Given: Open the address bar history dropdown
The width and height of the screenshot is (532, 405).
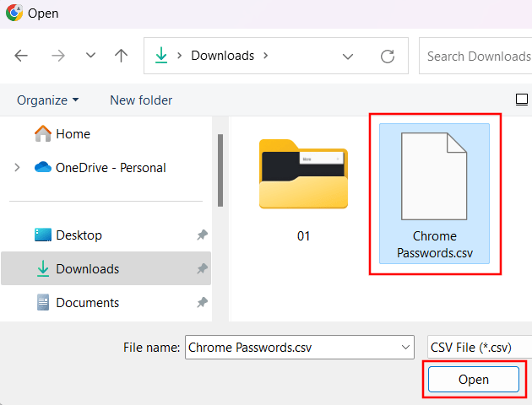Looking at the screenshot, I should 347,57.
